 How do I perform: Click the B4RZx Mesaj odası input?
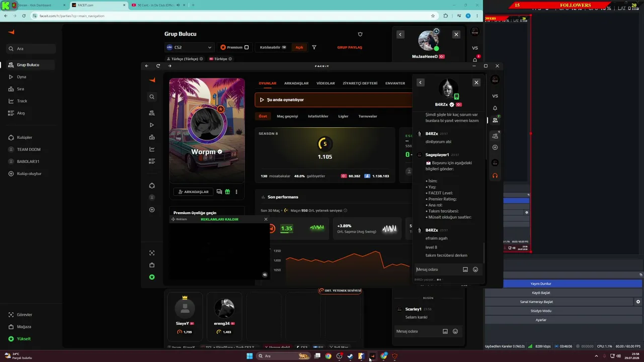point(437,269)
